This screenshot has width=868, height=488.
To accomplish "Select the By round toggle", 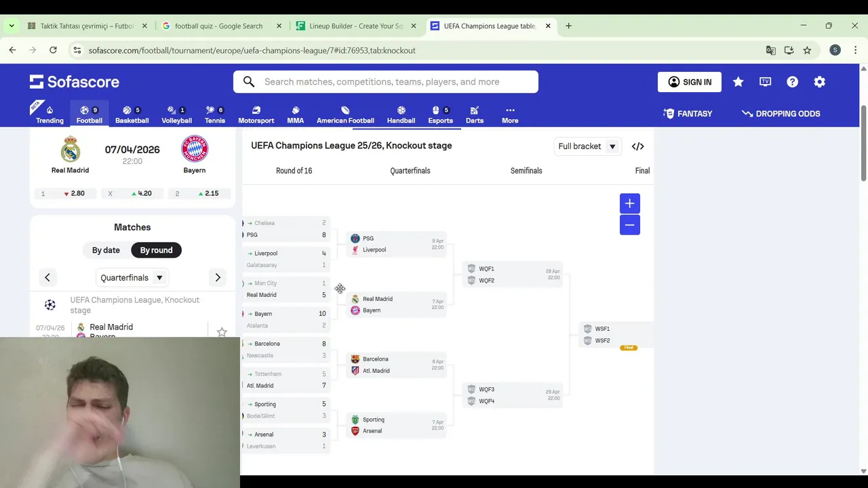I will (156, 250).
